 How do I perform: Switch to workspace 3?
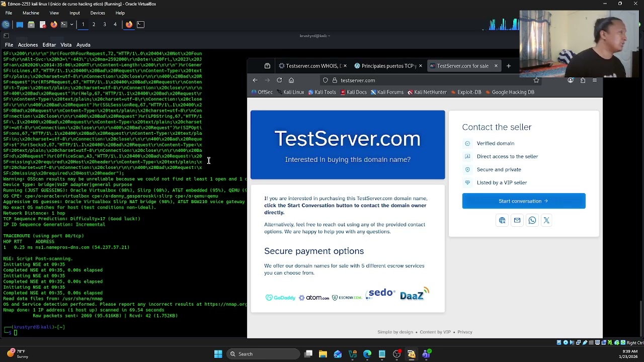pos(105,24)
